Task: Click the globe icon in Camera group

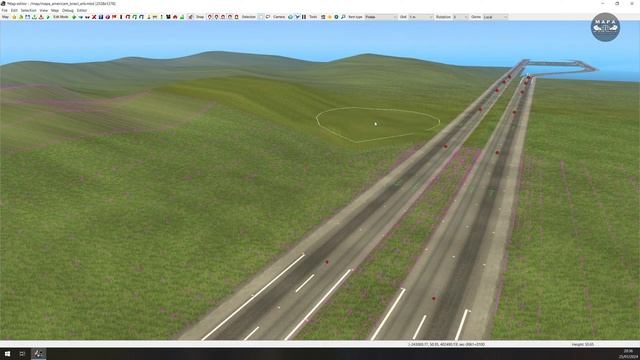Action: [x=290, y=17]
